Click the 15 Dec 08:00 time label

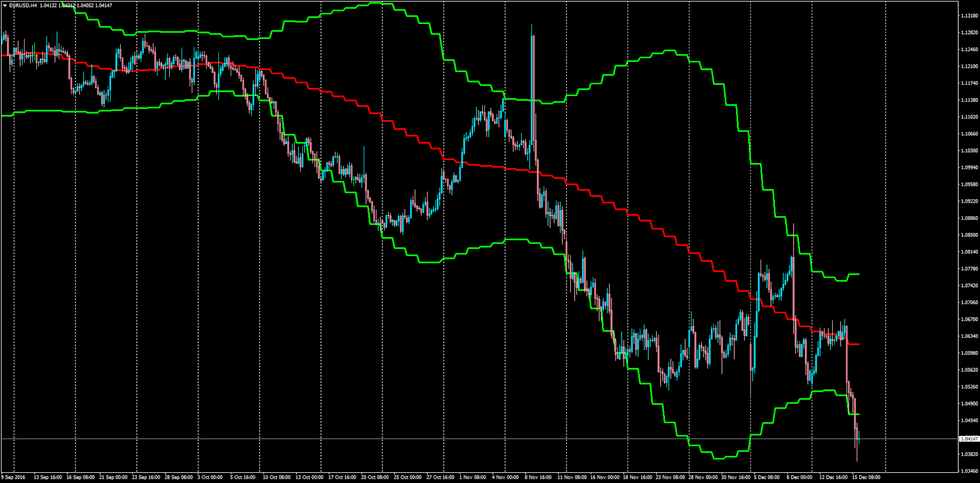point(866,477)
